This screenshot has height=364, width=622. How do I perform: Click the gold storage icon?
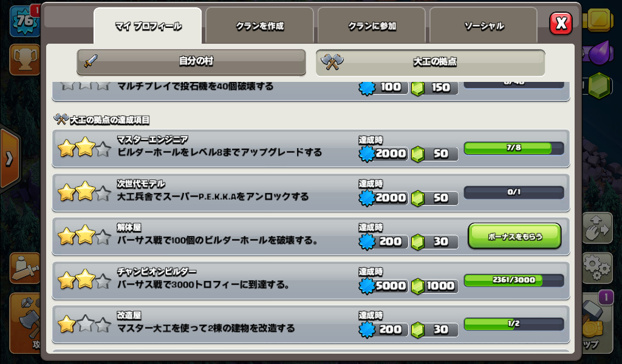click(x=598, y=19)
